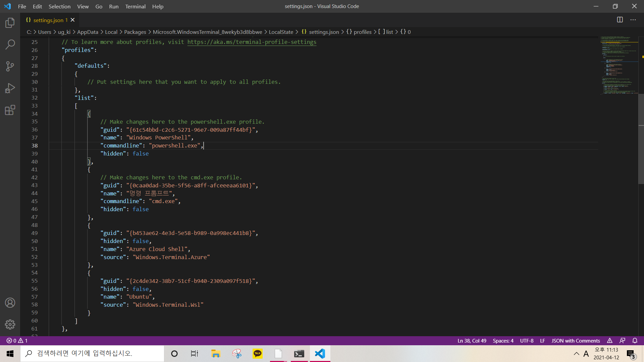644x362 pixels.
Task: Open the Source Control view
Action: tap(10, 66)
